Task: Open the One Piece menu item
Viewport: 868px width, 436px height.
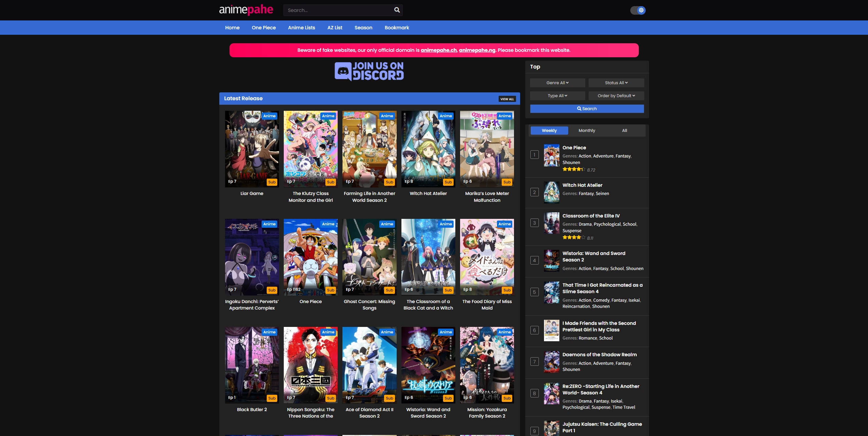Action: pos(264,28)
